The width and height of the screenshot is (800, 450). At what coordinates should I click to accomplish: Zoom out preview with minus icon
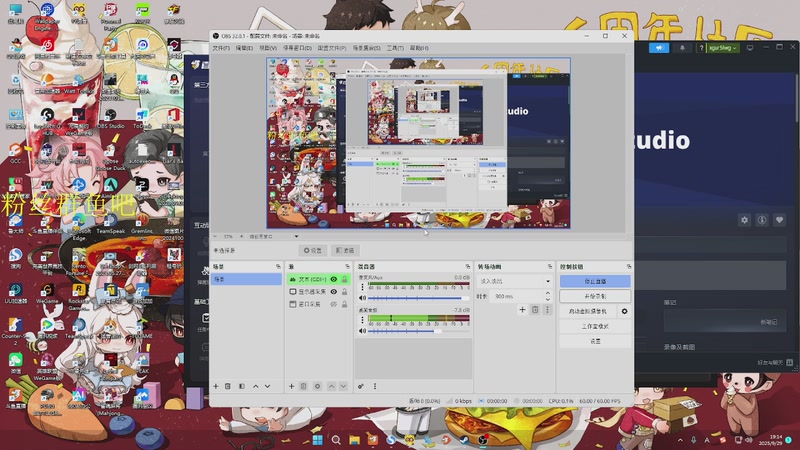pyautogui.click(x=215, y=237)
